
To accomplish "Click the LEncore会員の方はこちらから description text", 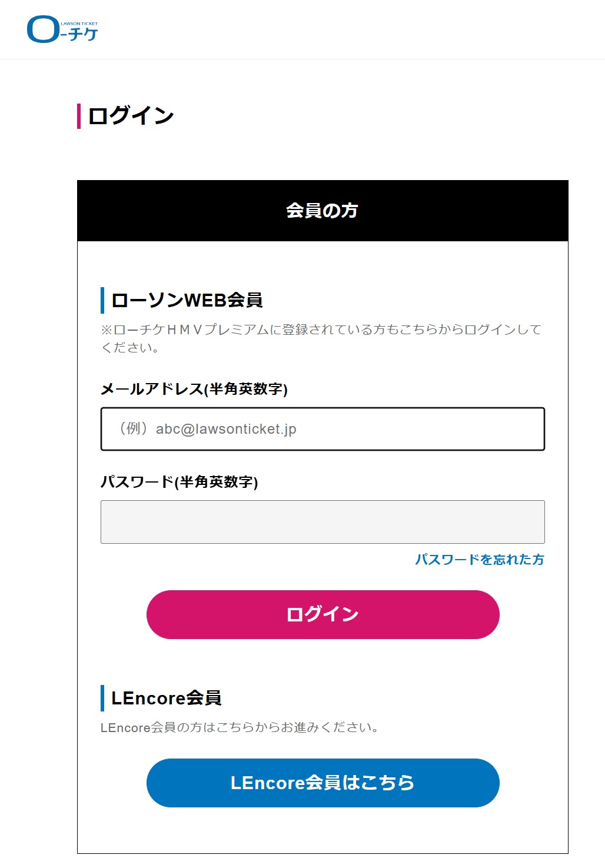I will point(240,728).
